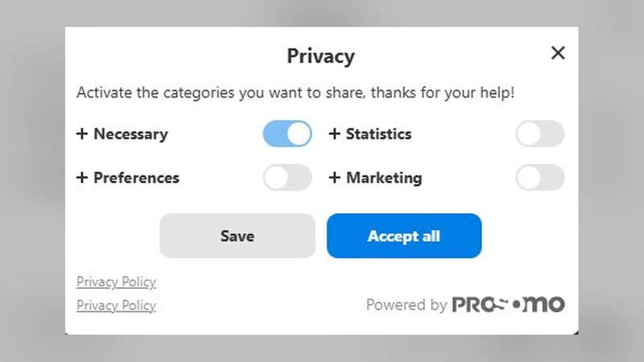Click the plus icon beside Preferences
The image size is (644, 362).
(82, 178)
